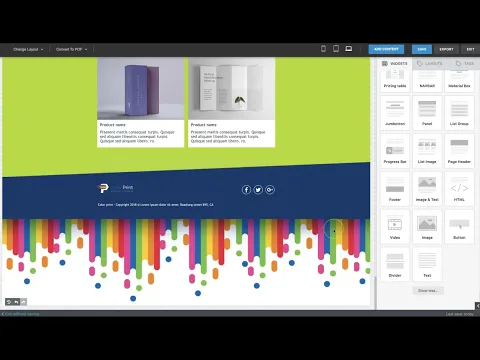480x360 pixels.
Task: Select the Footer widget
Action: click(395, 189)
